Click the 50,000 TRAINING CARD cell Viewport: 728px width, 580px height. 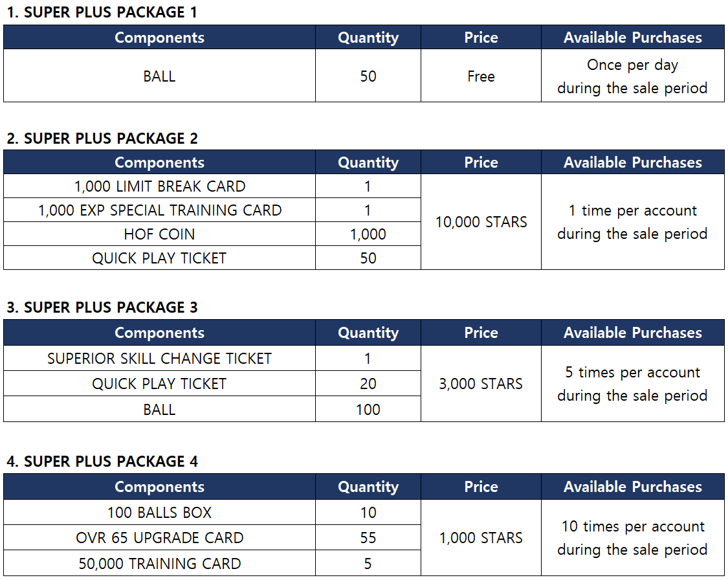[x=159, y=564]
